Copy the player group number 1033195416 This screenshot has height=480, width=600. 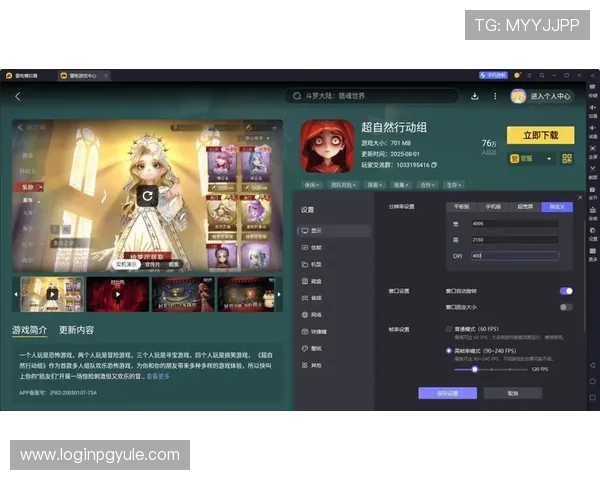click(434, 165)
